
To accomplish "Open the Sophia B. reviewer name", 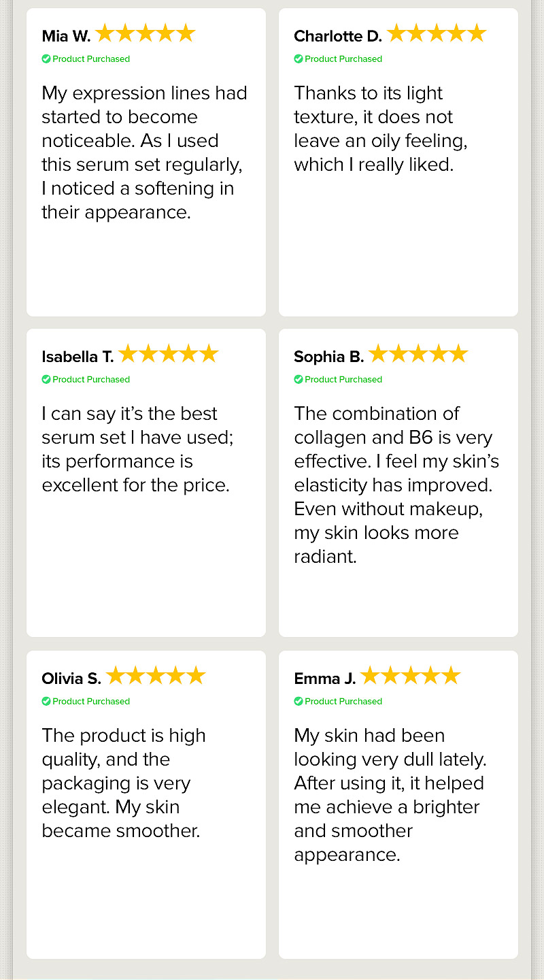I will tap(329, 357).
